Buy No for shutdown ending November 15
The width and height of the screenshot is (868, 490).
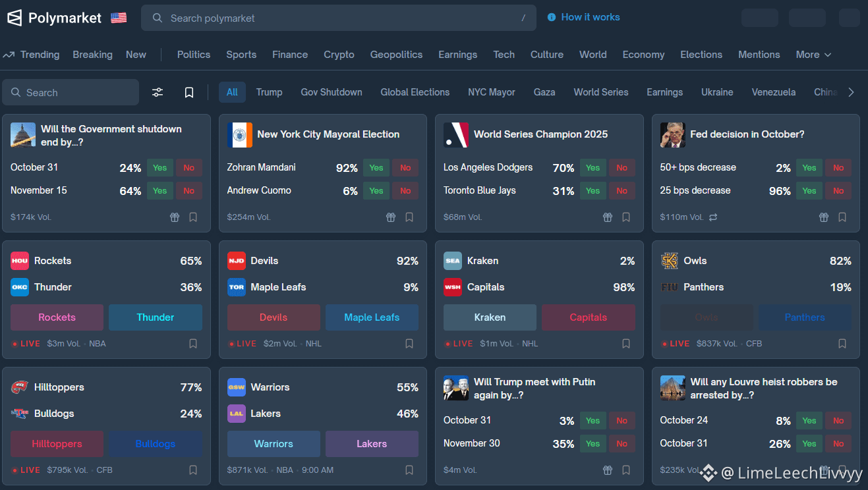coord(189,191)
